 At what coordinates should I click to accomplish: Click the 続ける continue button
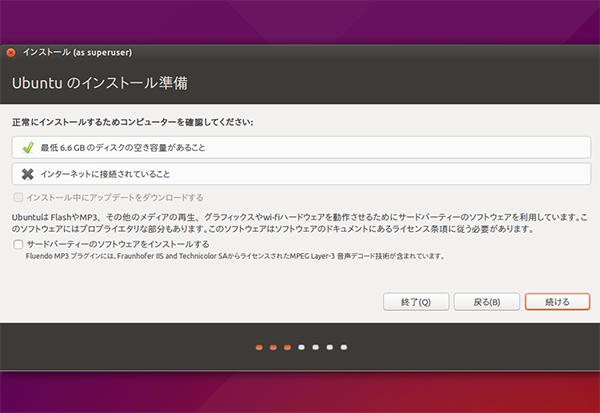(557, 302)
